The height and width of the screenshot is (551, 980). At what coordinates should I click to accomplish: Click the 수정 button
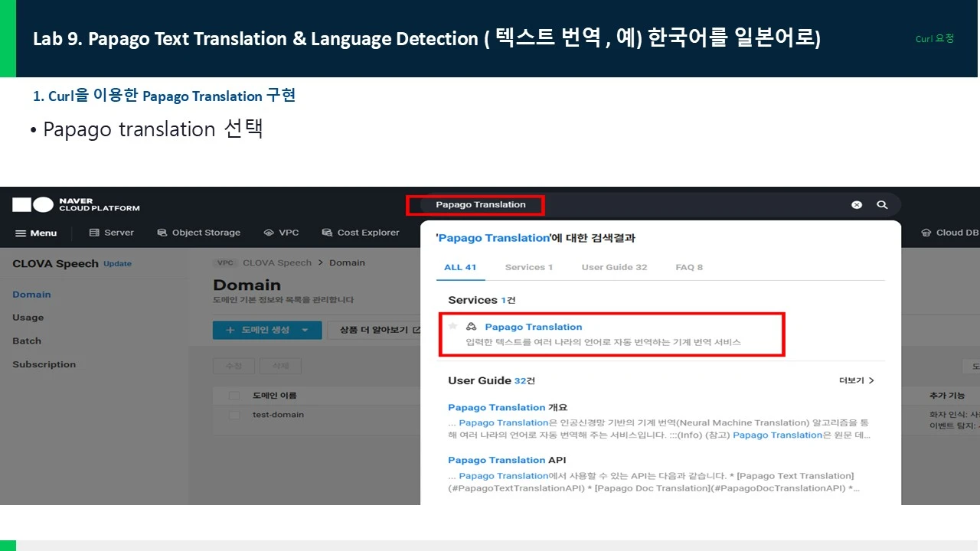click(x=234, y=366)
